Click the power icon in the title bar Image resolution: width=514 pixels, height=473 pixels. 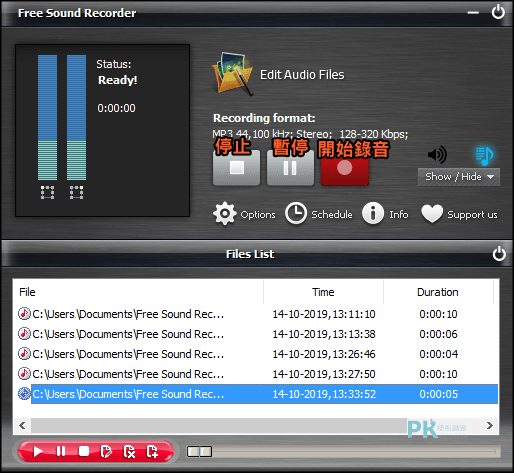(498, 12)
